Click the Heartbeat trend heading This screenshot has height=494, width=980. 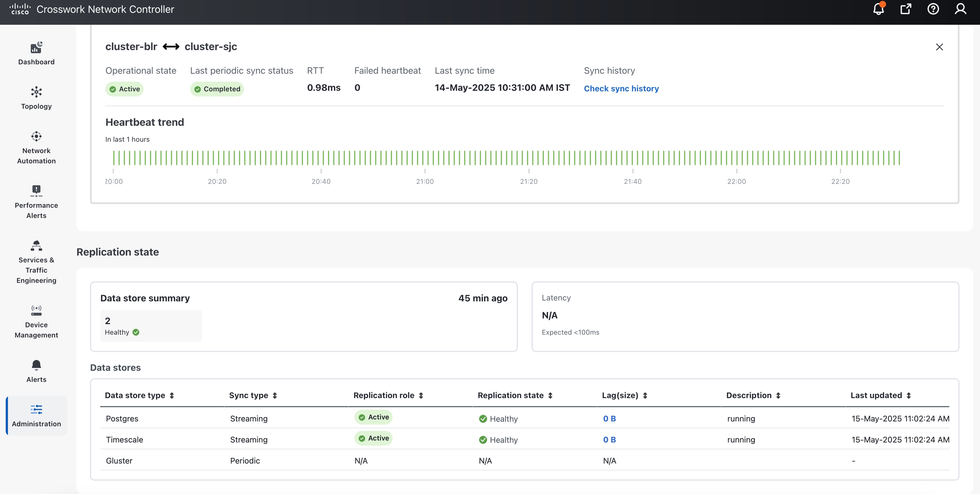(x=145, y=122)
